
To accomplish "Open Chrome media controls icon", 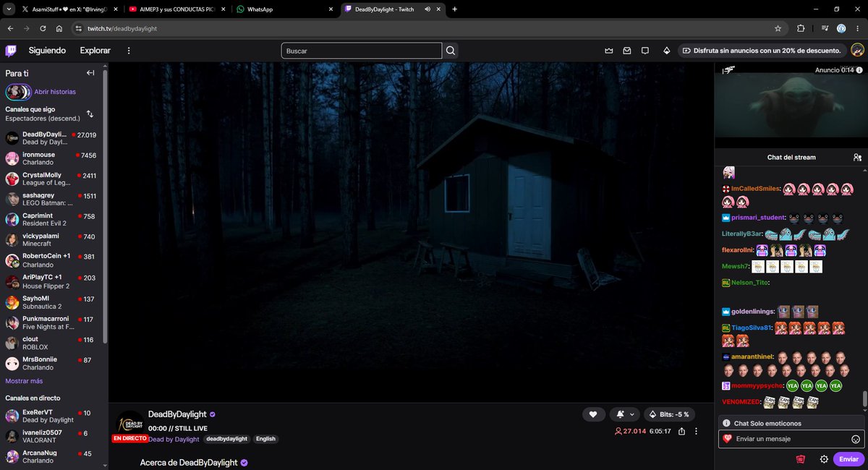I will pyautogui.click(x=825, y=28).
